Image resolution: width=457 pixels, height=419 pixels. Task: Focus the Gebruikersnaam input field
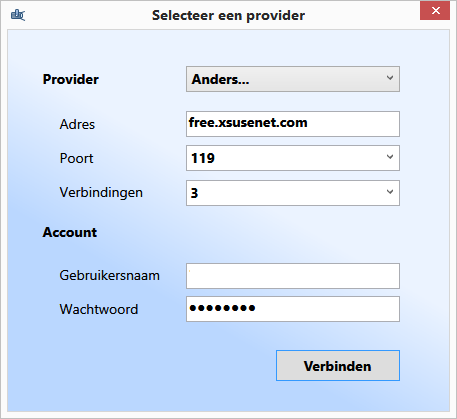(x=293, y=276)
